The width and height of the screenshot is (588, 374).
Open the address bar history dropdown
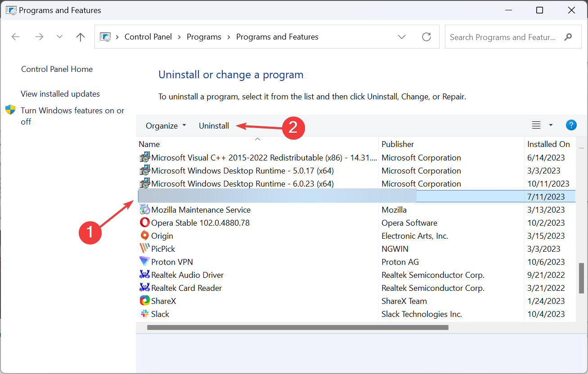coord(402,37)
